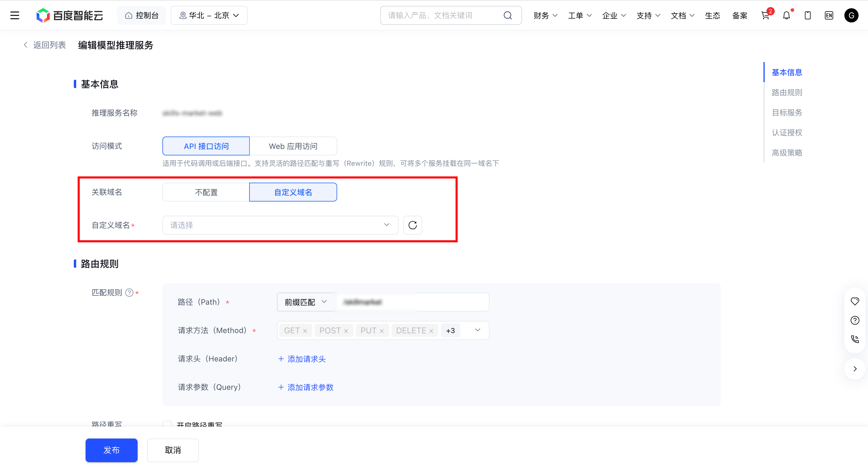The height and width of the screenshot is (474, 868).
Task: Open the user avatar G menu
Action: click(851, 16)
